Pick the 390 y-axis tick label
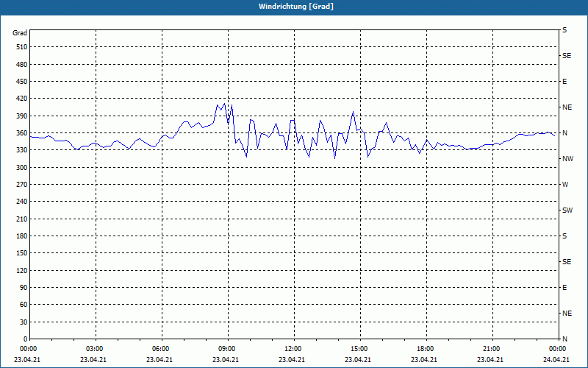 (22, 116)
